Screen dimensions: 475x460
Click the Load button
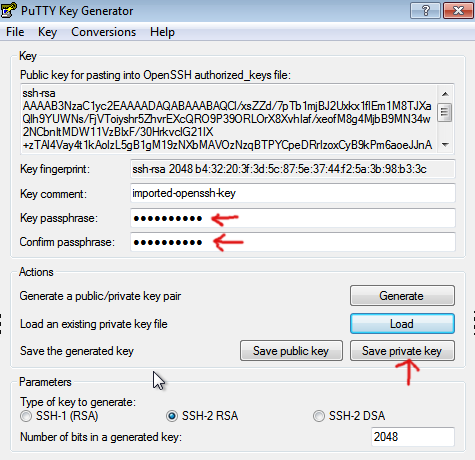(x=402, y=323)
